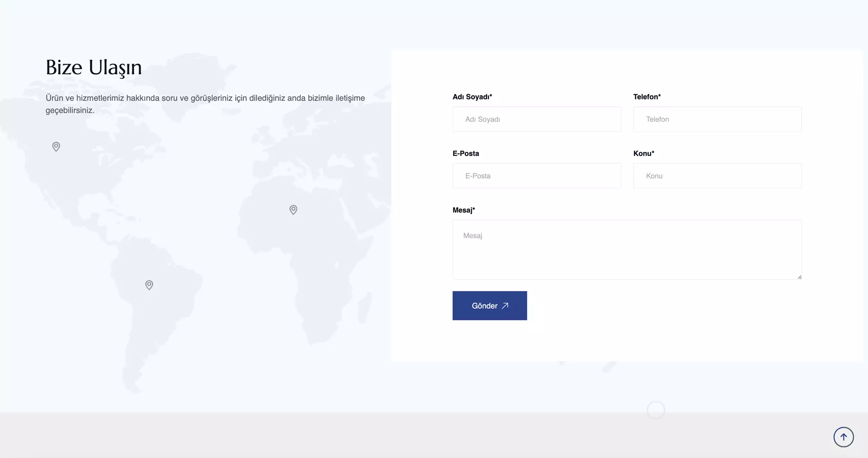Image resolution: width=868 pixels, height=458 pixels.
Task: Click the map pin over North Africa
Action: pos(293,210)
